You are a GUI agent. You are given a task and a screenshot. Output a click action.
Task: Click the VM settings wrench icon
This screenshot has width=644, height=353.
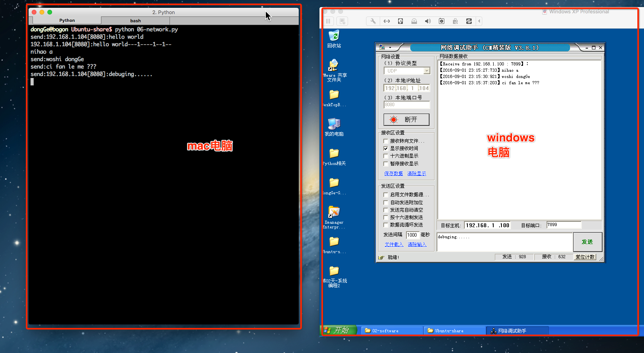click(x=373, y=21)
